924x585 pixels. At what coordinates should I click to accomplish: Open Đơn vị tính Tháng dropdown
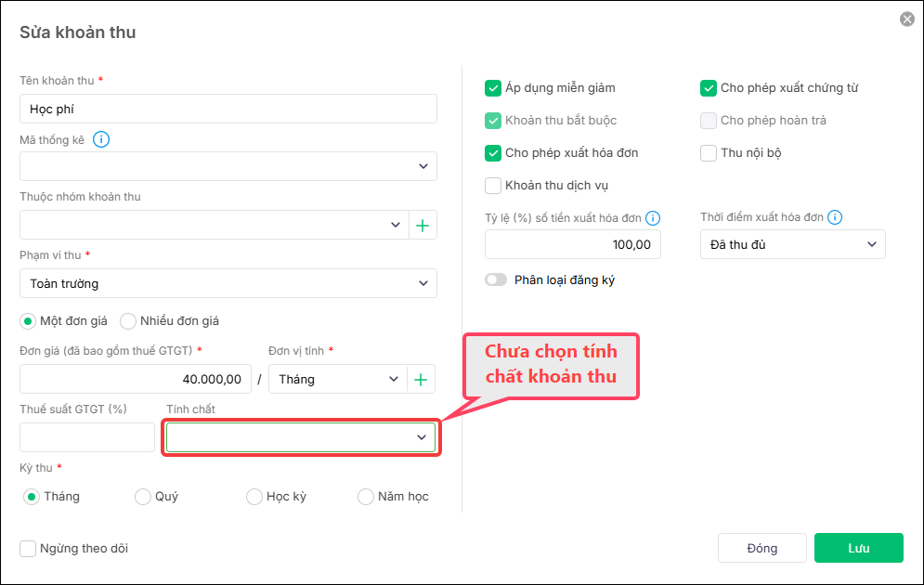pyautogui.click(x=338, y=380)
